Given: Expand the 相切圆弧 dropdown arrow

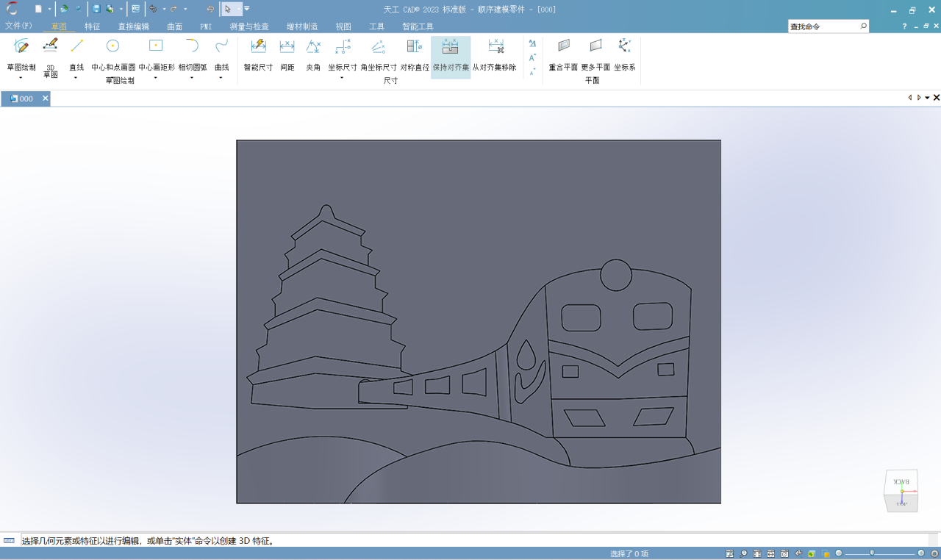Looking at the screenshot, I should [192, 77].
